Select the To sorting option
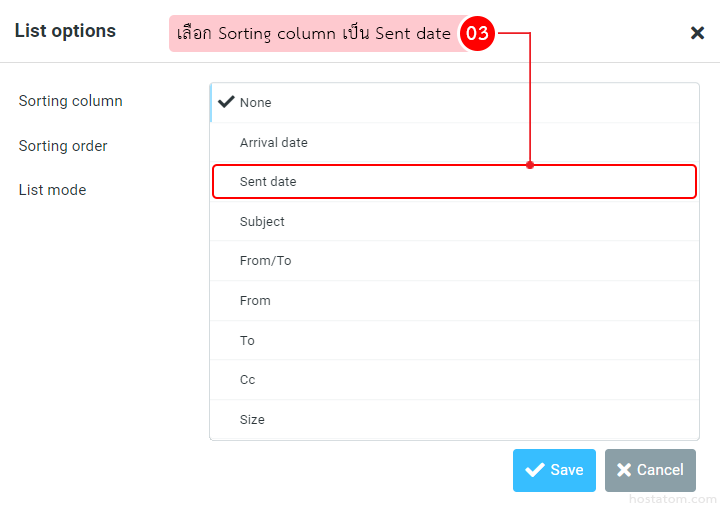Image resolution: width=720 pixels, height=506 pixels. (247, 341)
